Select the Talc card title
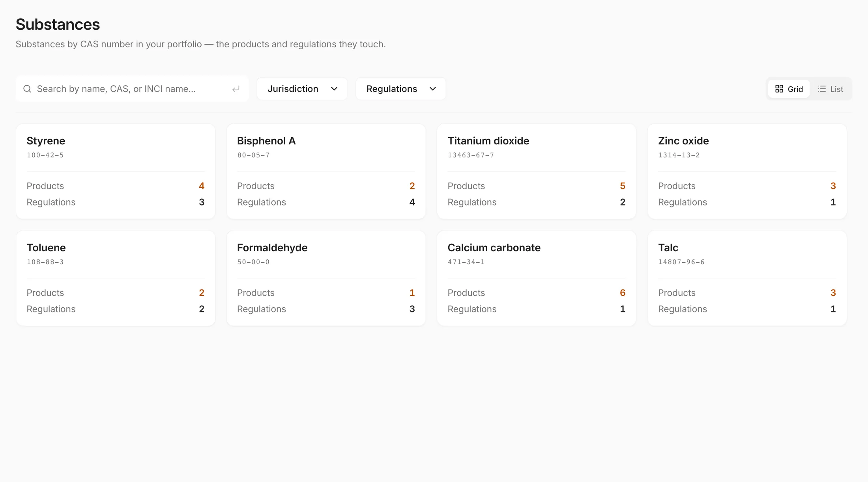The height and width of the screenshot is (482, 868). [668, 248]
